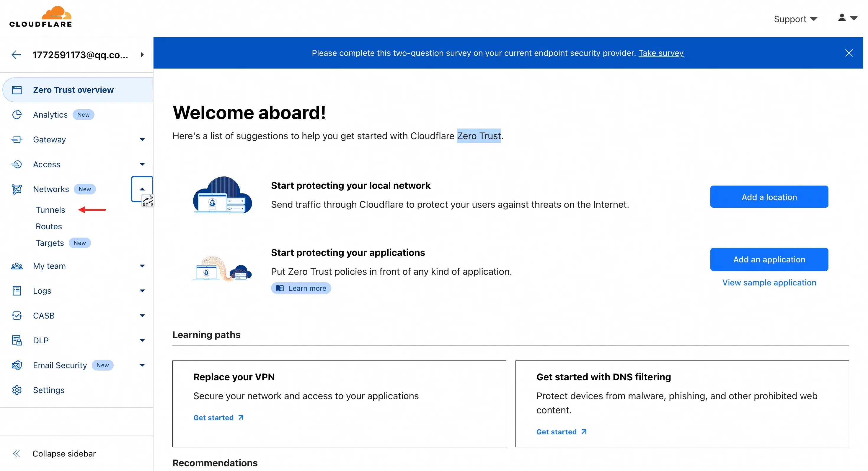
Task: Click the account email 1772591173@qq.co...
Action: tap(80, 55)
